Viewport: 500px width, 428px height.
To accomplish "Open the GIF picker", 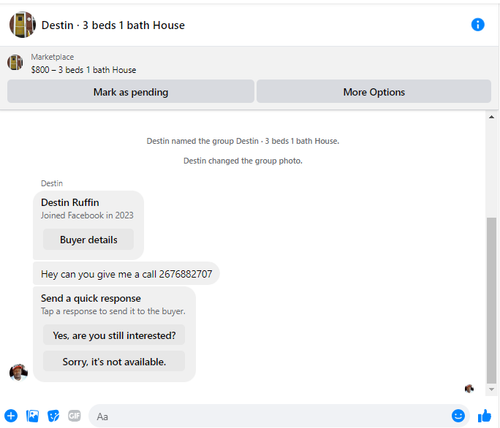I will [74, 416].
